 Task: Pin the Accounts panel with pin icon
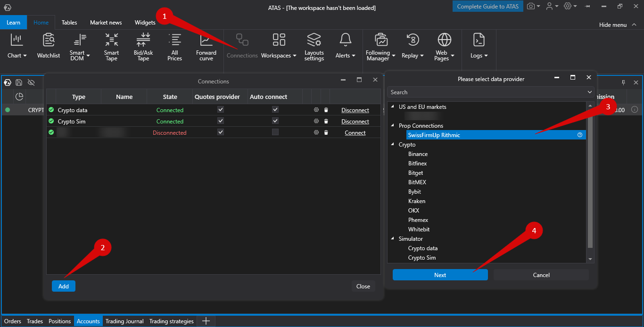(623, 82)
